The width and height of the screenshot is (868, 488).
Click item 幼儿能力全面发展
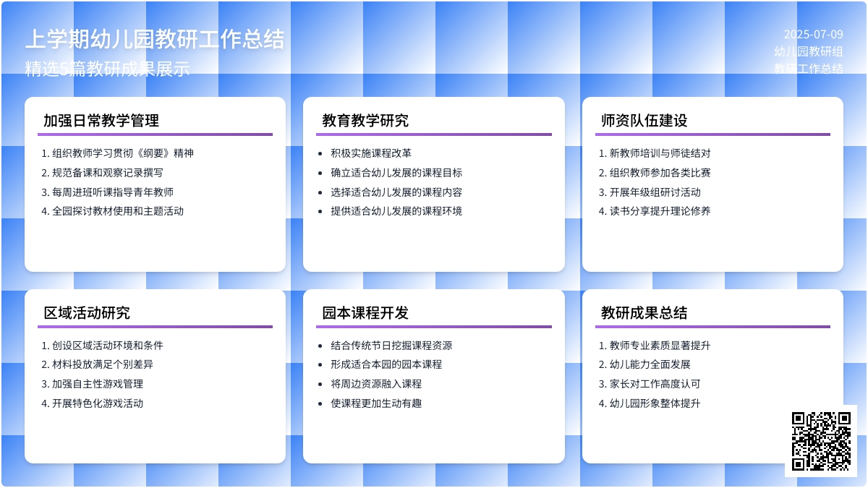(650, 364)
